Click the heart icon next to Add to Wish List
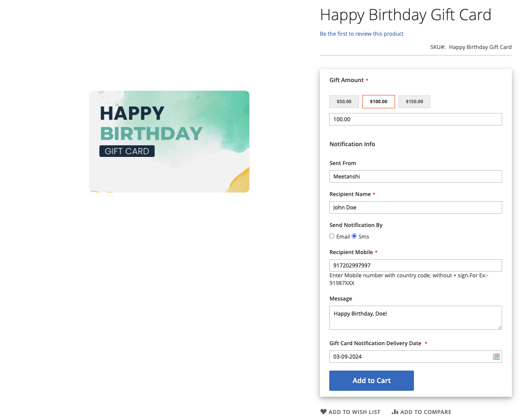 coord(323,411)
